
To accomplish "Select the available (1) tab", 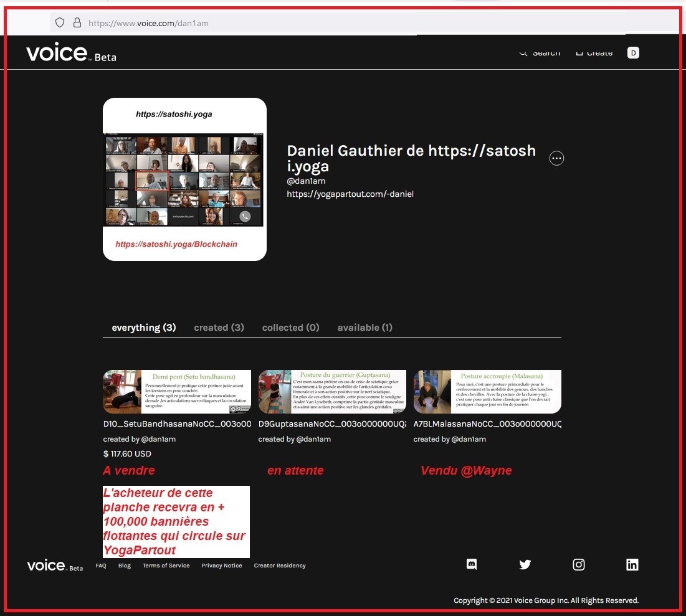I will tap(364, 328).
